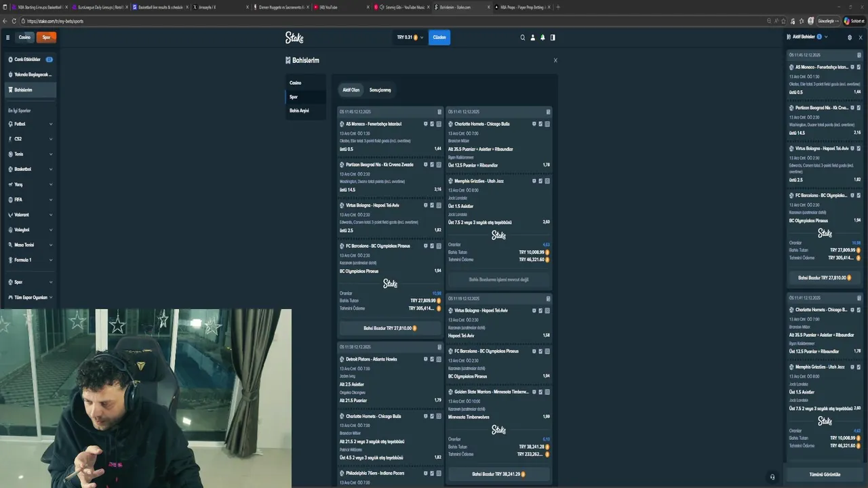Click middle icon on Charlotte Hornets - Chicago Bulls row
This screenshot has height=488, width=868.
click(x=540, y=124)
